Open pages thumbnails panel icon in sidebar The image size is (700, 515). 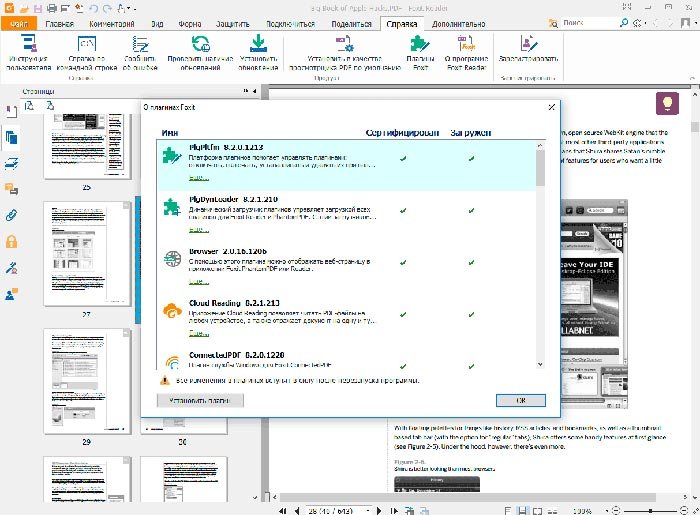tap(11, 137)
